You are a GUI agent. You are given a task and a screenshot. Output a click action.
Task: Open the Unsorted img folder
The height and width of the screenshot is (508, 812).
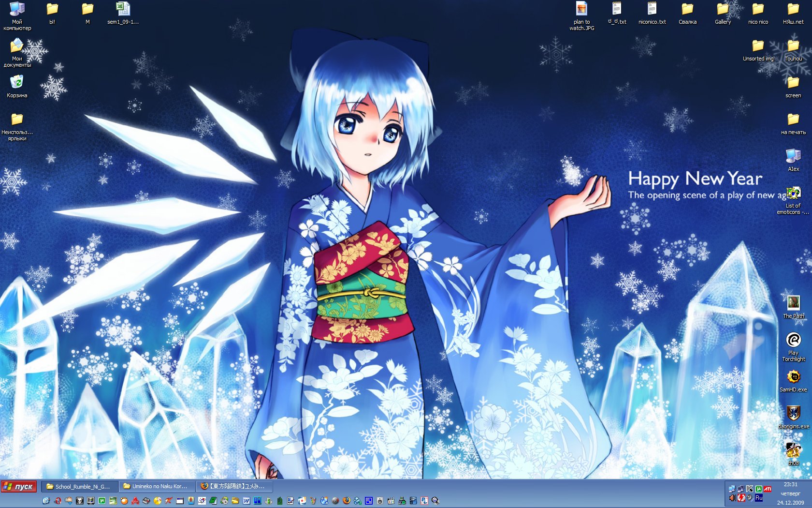tap(758, 50)
